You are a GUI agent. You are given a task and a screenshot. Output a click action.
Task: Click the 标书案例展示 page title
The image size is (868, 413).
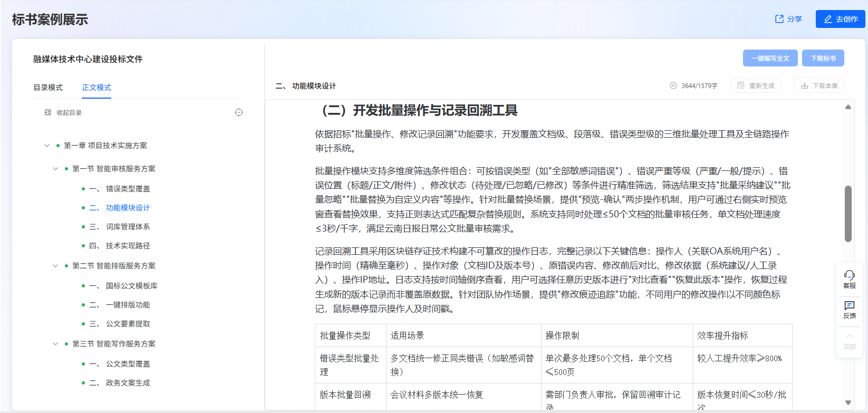(x=50, y=20)
